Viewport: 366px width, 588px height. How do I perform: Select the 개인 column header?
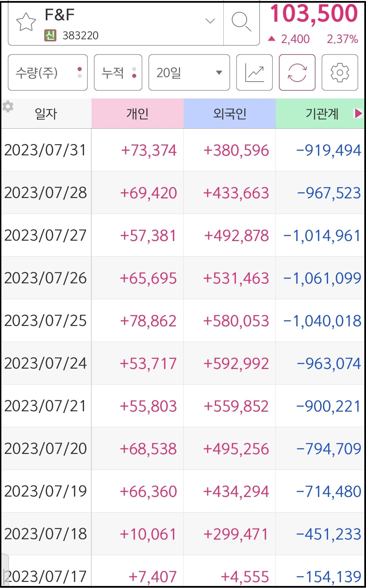[x=138, y=114]
